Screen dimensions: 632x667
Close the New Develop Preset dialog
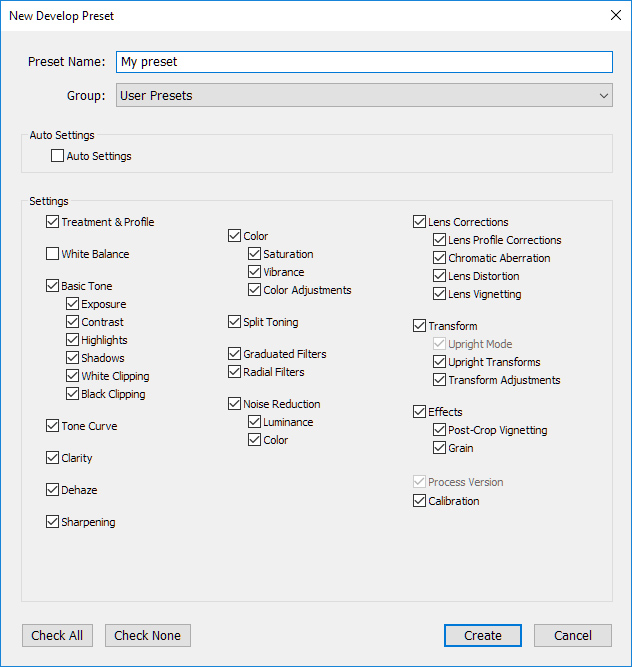coord(614,15)
